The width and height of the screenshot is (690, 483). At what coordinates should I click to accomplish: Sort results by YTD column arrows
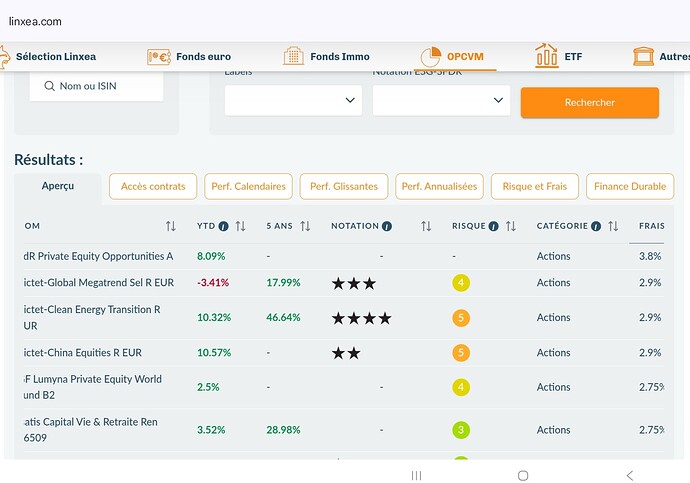240,226
